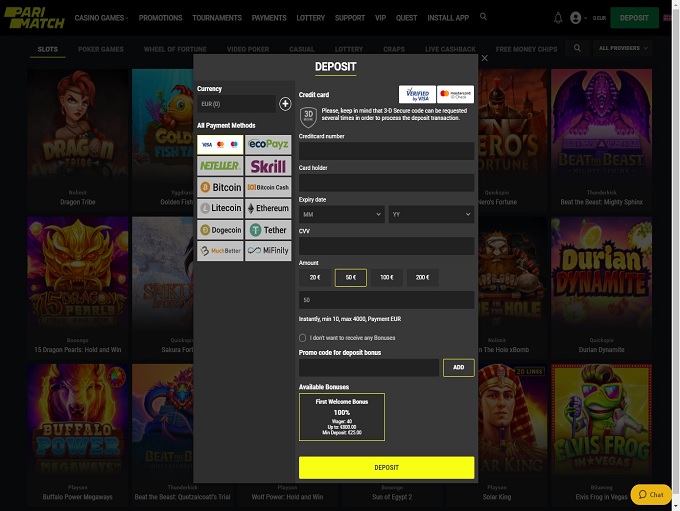The height and width of the screenshot is (511, 680).
Task: Choose Tether payment method
Action: point(268,230)
